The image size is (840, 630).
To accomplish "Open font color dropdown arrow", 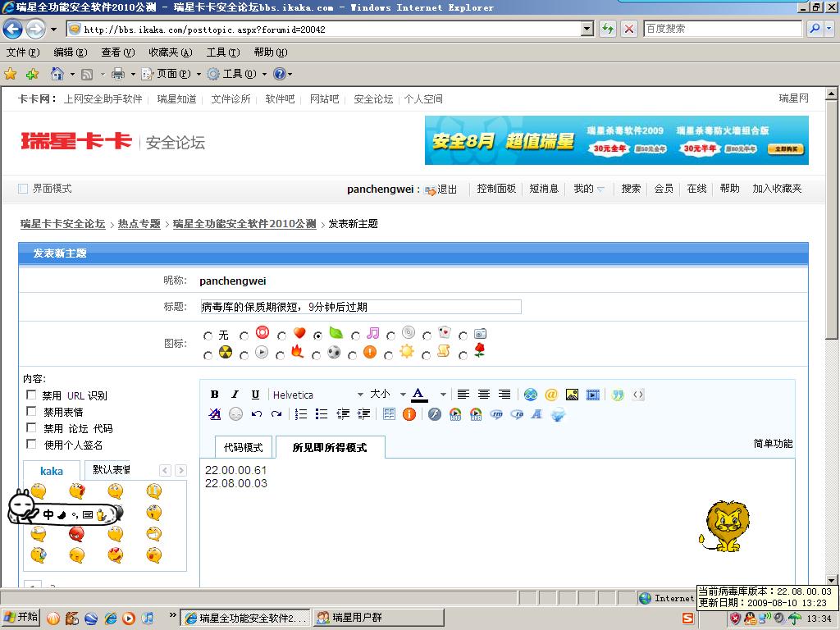I will click(x=443, y=395).
